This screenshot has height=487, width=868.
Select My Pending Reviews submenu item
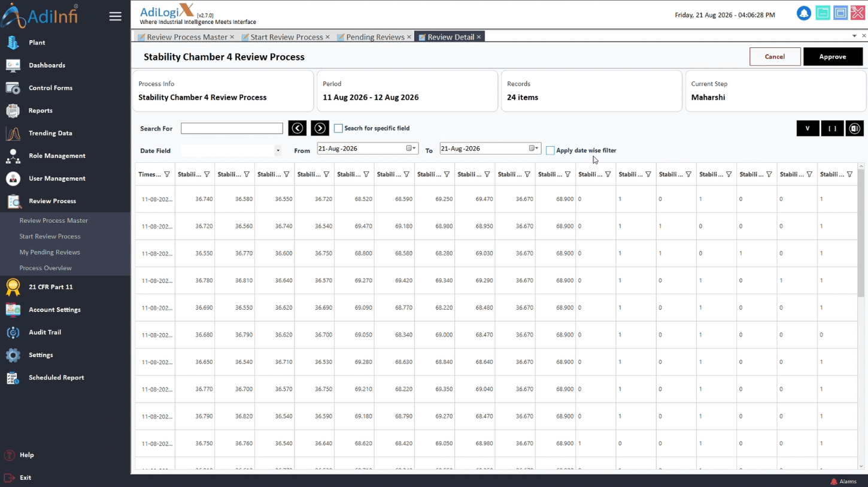pyautogui.click(x=50, y=252)
